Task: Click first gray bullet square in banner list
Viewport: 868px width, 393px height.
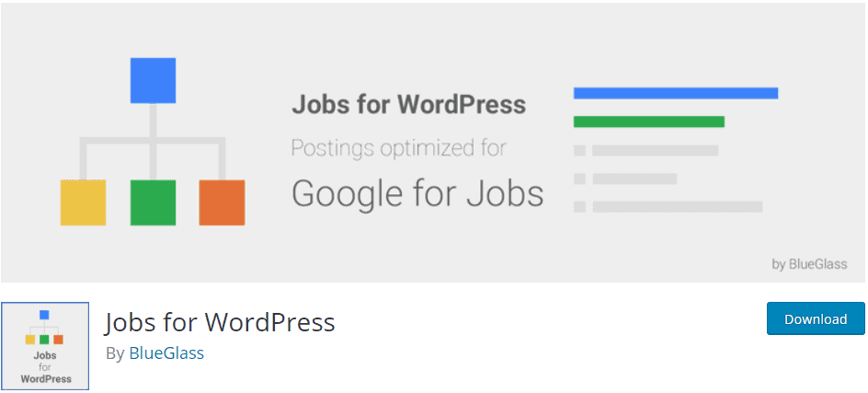Action: (579, 150)
